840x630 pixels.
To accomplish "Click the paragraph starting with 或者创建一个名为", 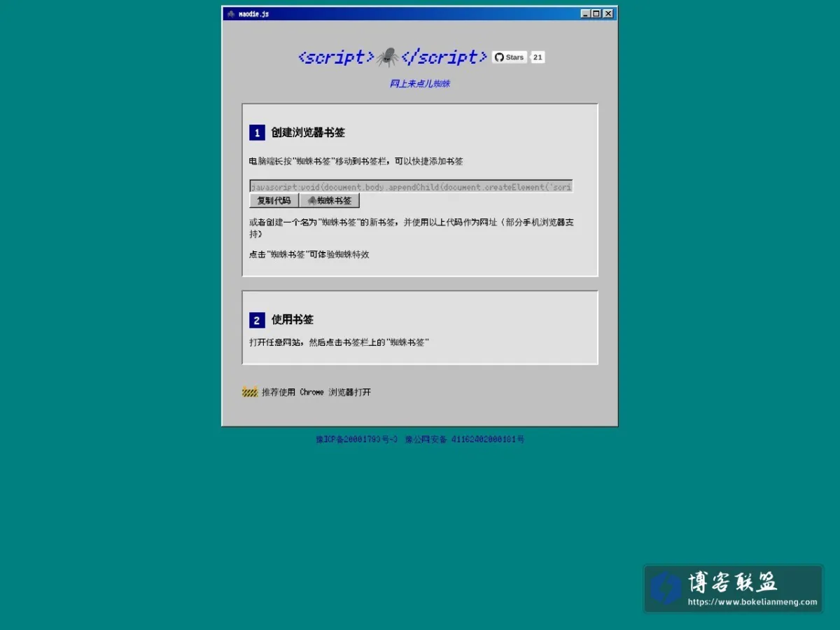I will (x=412, y=228).
